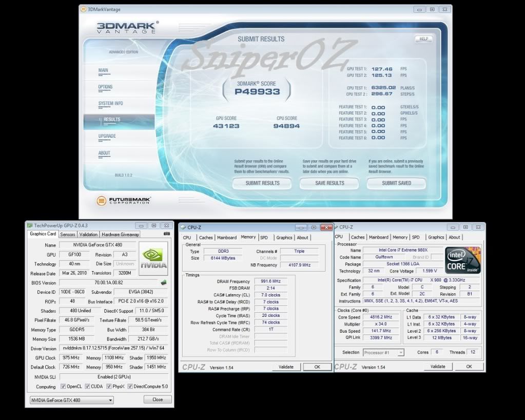The width and height of the screenshot is (525, 420).
Task: Click the Futuremark Corporation logo
Action: pyautogui.click(x=124, y=200)
